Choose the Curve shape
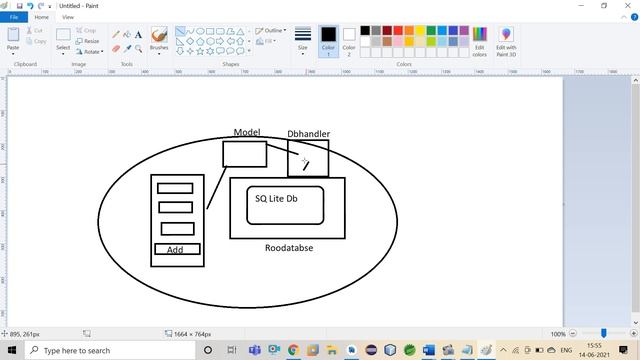 (x=190, y=31)
